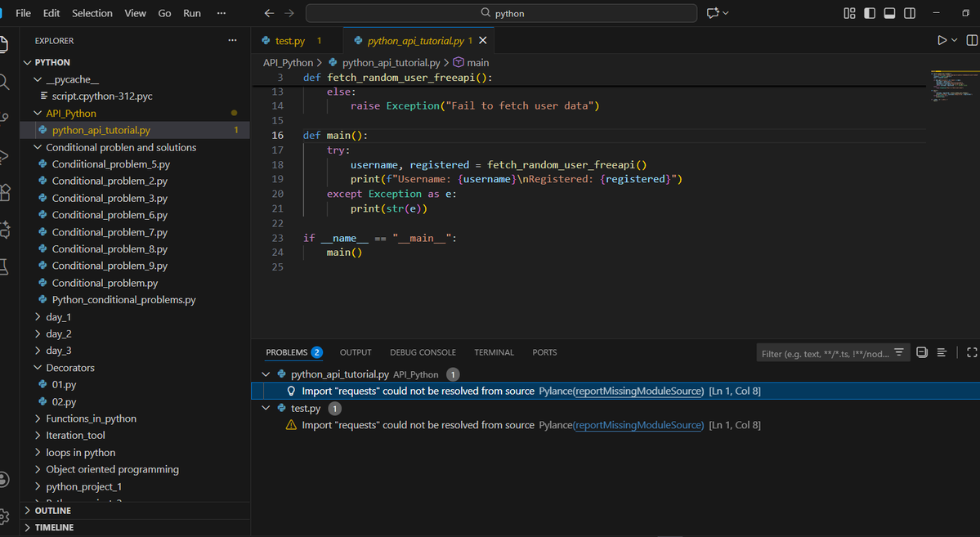Clear the problems filter icon
Screen dimensions: 980x537
click(899, 352)
